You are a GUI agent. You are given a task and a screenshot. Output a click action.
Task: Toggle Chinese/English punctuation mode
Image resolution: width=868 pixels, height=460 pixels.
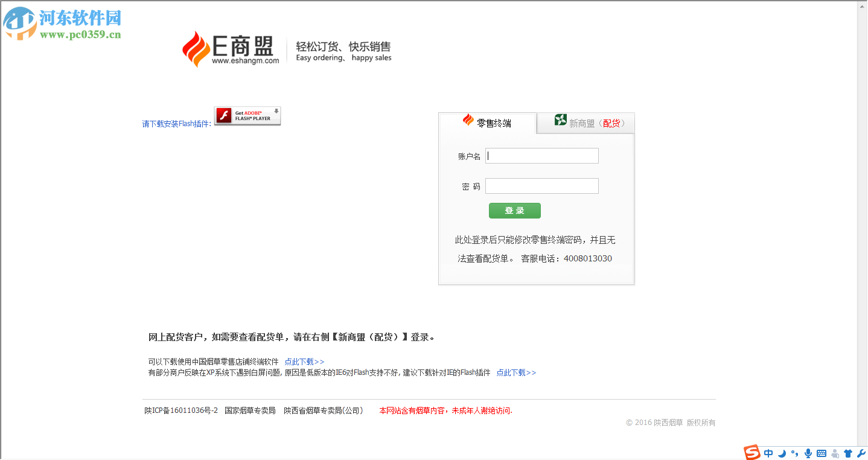tap(795, 453)
